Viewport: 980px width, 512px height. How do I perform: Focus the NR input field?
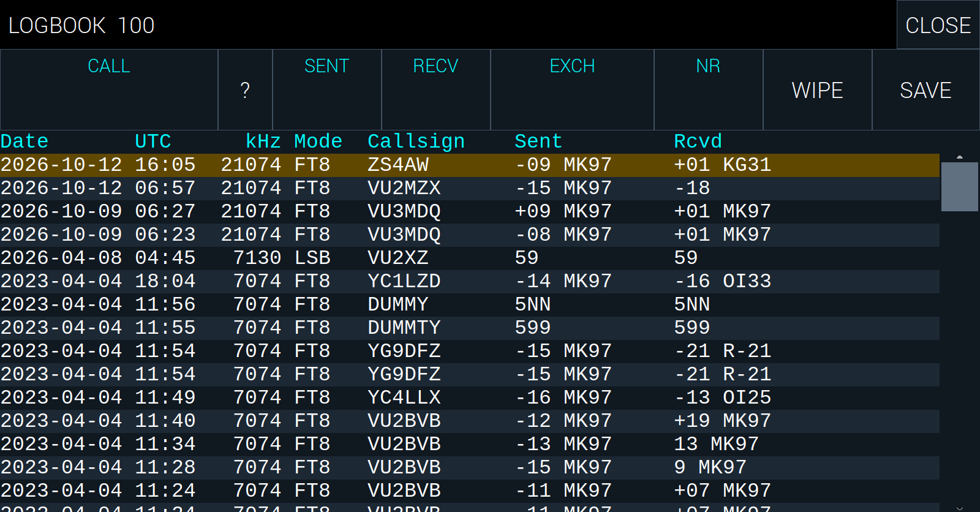tap(708, 90)
